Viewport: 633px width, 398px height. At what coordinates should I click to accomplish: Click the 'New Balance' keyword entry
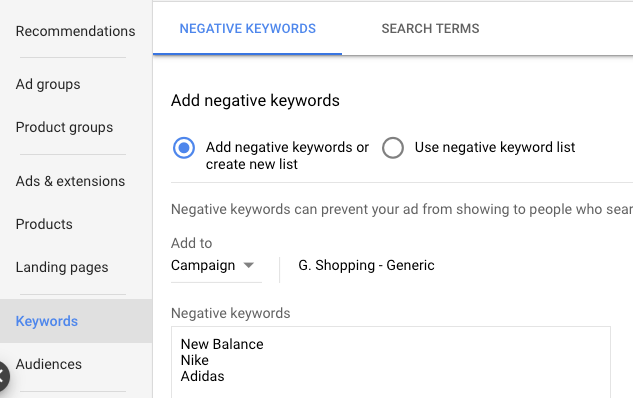[222, 344]
